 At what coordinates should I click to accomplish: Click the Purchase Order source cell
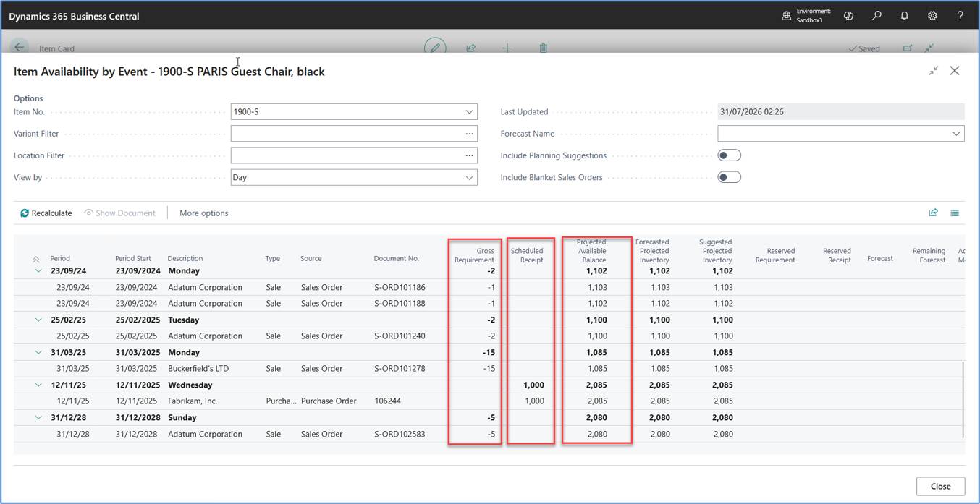tap(329, 401)
